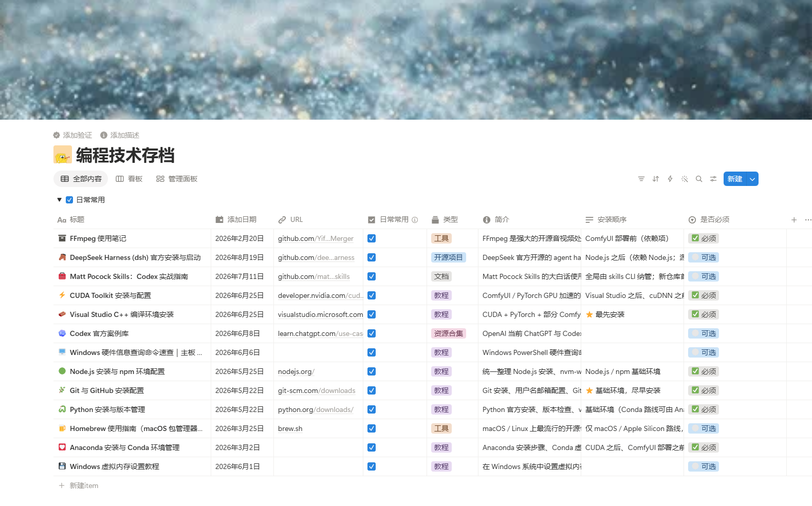Screen dimensions: 812x506
Task: Toggle 日常常用 checkbox in Git 与 GitHub row
Action: tap(372, 390)
